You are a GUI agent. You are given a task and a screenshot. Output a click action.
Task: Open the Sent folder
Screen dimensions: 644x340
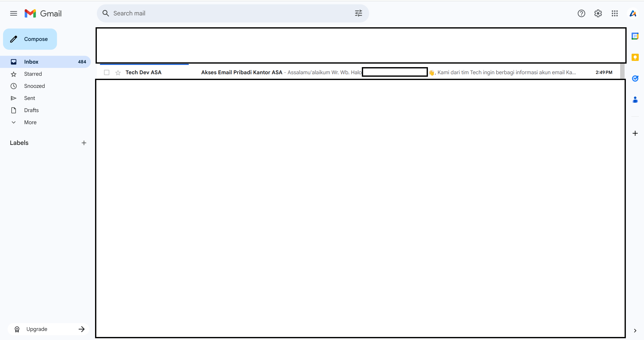(x=30, y=98)
